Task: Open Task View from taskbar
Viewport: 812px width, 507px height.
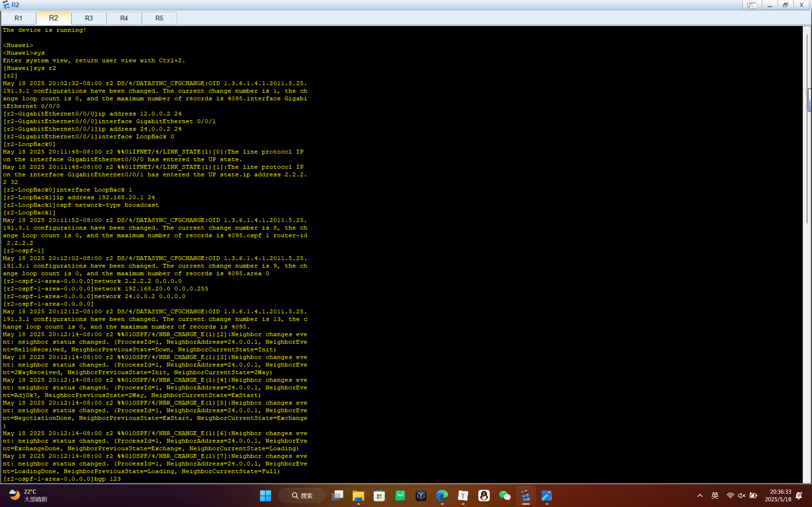Action: [337, 496]
